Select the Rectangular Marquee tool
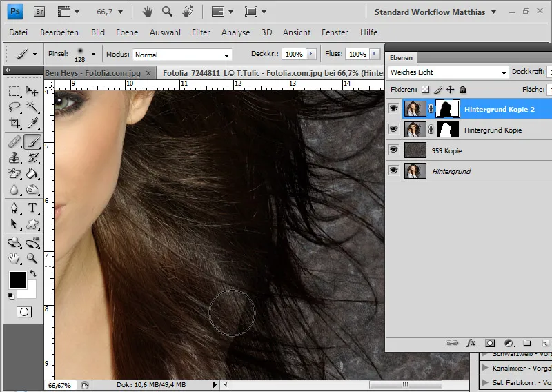The width and height of the screenshot is (552, 392). (x=14, y=91)
